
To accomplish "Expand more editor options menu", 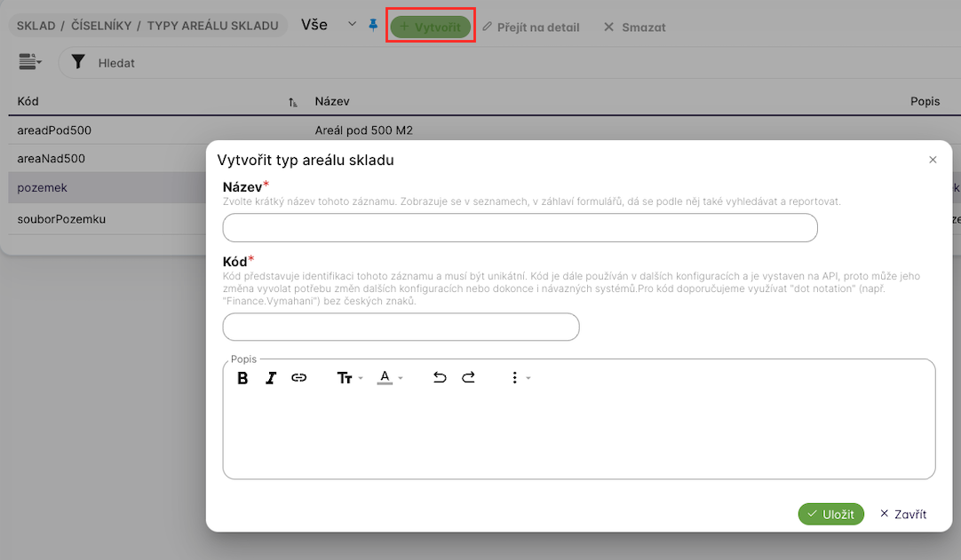I will click(x=519, y=378).
